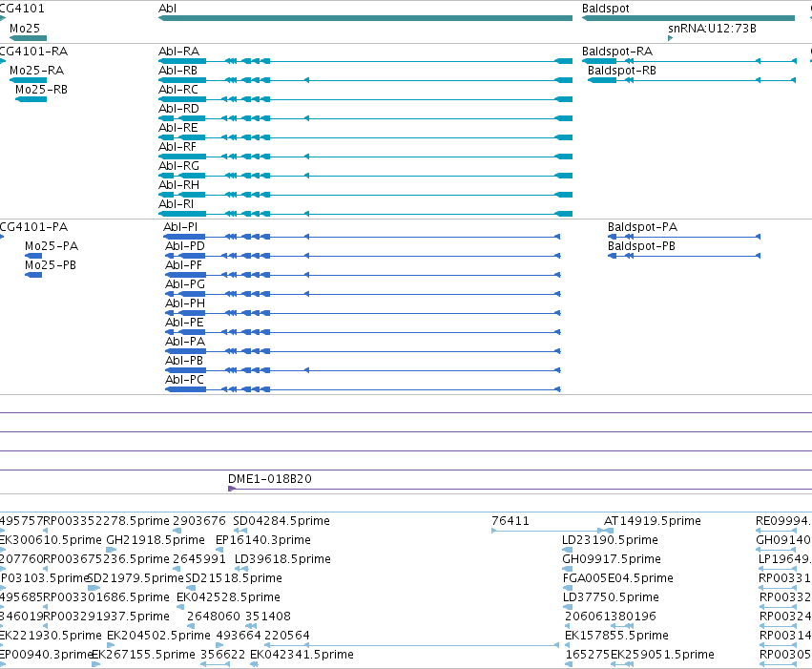
Task: Select the GH09917.5prime EST label
Action: coord(612,559)
